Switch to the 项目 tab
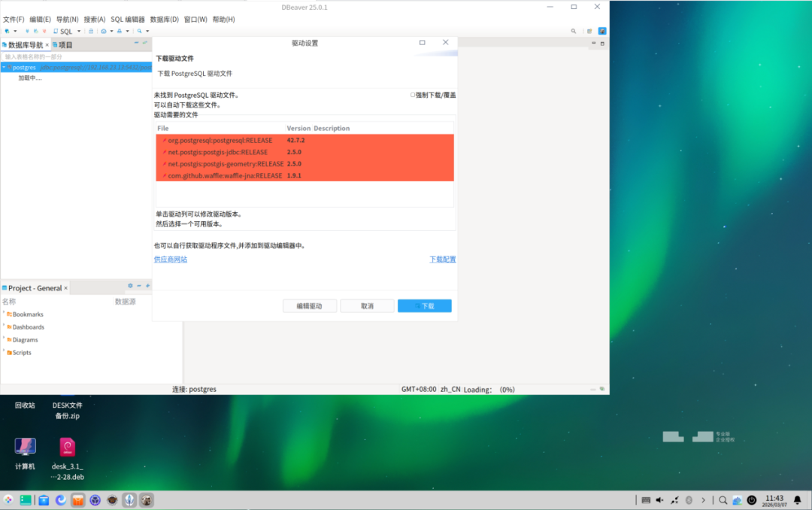 tap(62, 45)
